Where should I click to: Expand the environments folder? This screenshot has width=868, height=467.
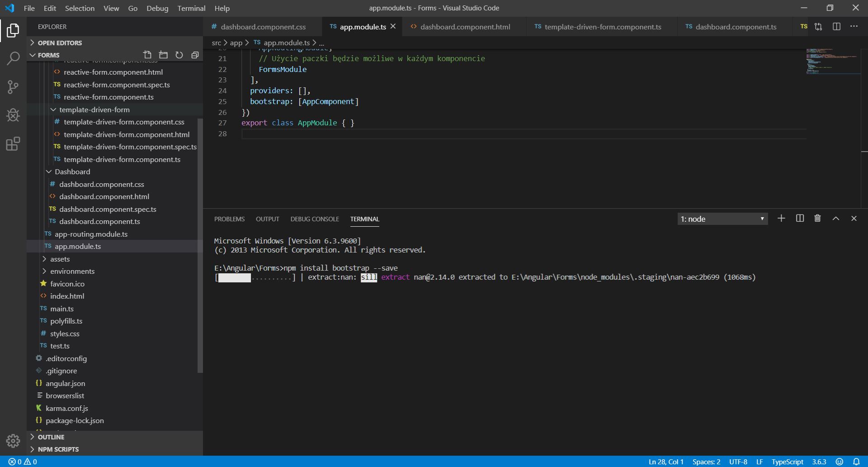(115, 271)
